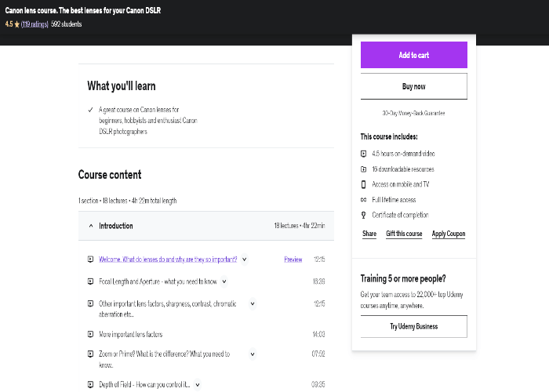
Task: Open the Try Udemy Business button
Action: [x=414, y=327]
